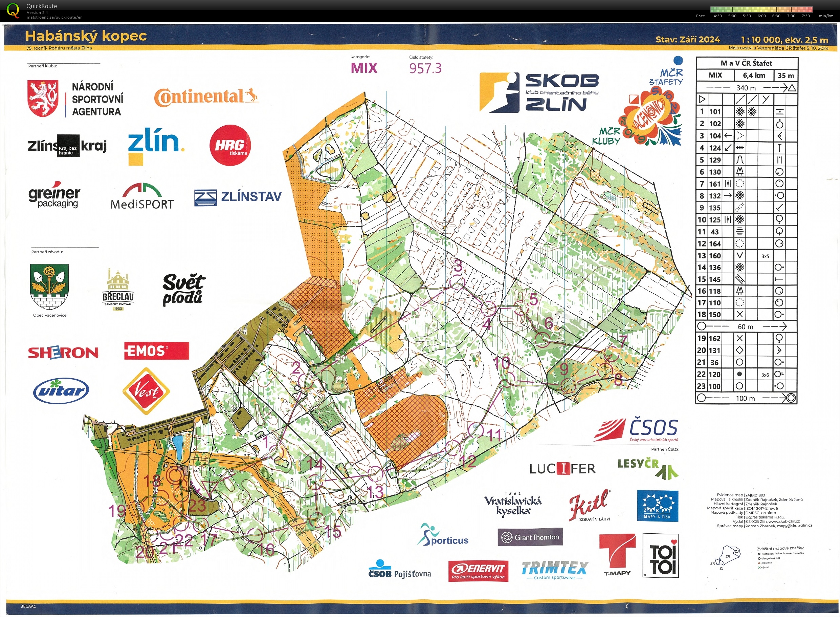This screenshot has width=840, height=617.
Task: Click the M a V ČR Štafet table header
Action: point(747,63)
